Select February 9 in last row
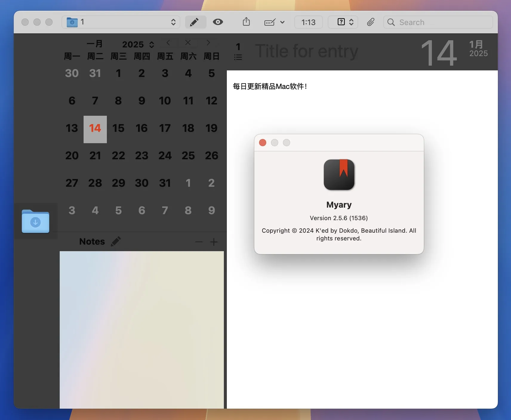The image size is (511, 420). point(212,211)
